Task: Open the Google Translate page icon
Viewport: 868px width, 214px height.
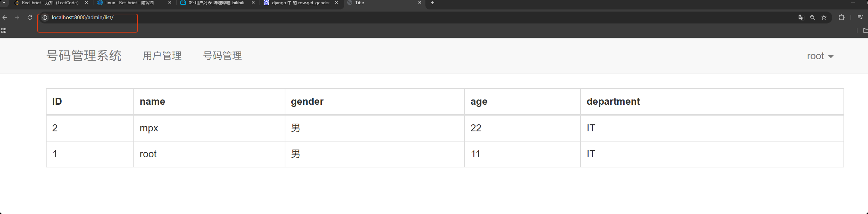Action: click(801, 18)
